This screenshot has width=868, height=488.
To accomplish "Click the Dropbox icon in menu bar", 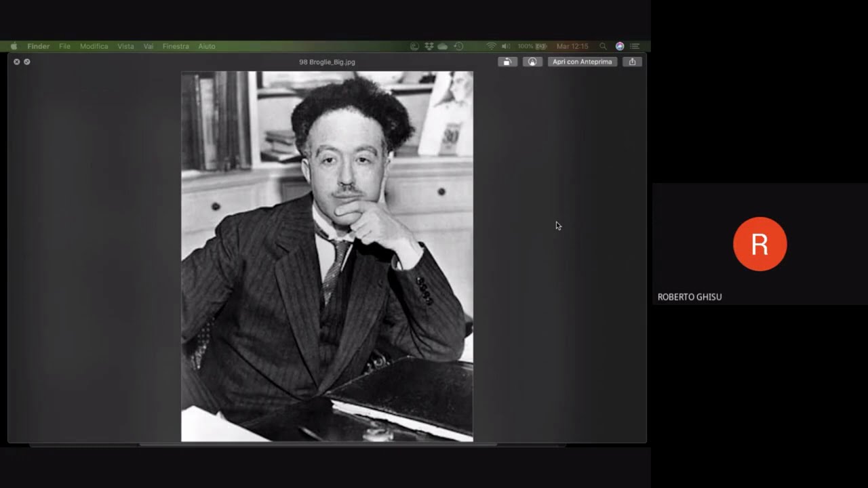I will [x=429, y=46].
